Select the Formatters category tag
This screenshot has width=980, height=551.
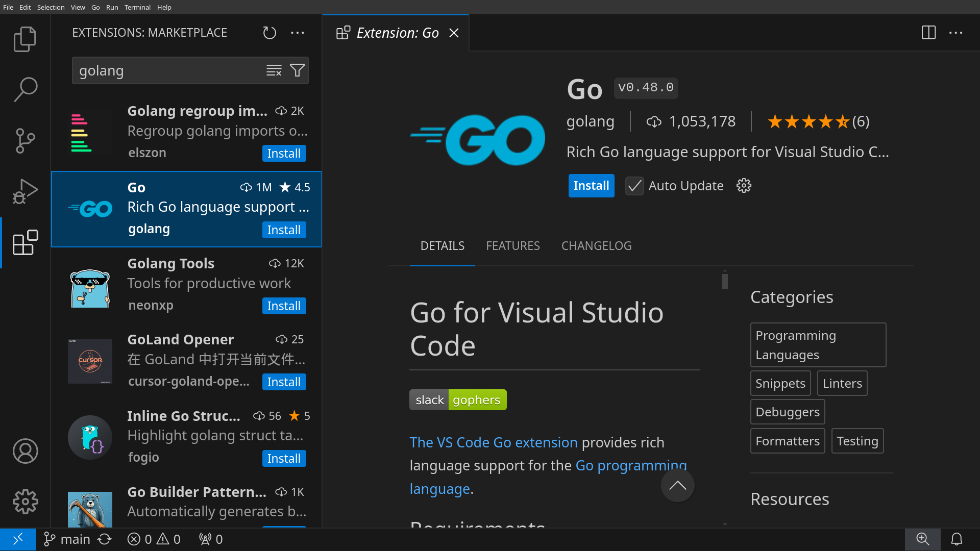pos(787,441)
